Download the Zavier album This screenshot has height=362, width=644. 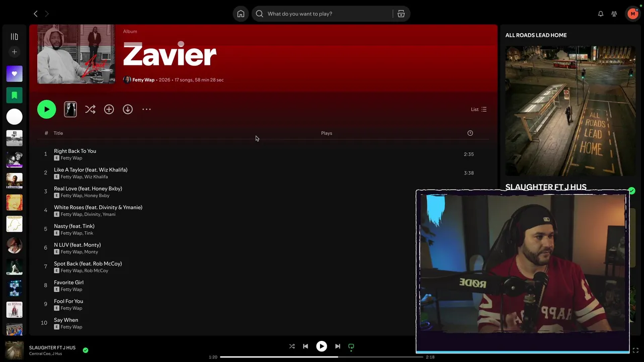point(128,109)
